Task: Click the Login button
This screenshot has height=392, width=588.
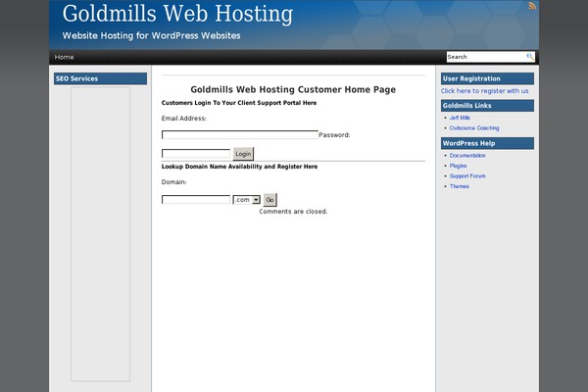Action: pyautogui.click(x=243, y=154)
